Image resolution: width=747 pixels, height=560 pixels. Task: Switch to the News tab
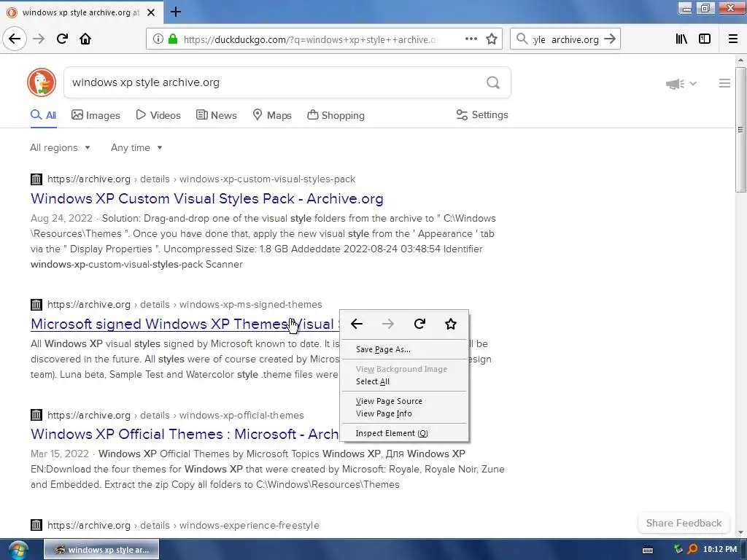pyautogui.click(x=216, y=115)
